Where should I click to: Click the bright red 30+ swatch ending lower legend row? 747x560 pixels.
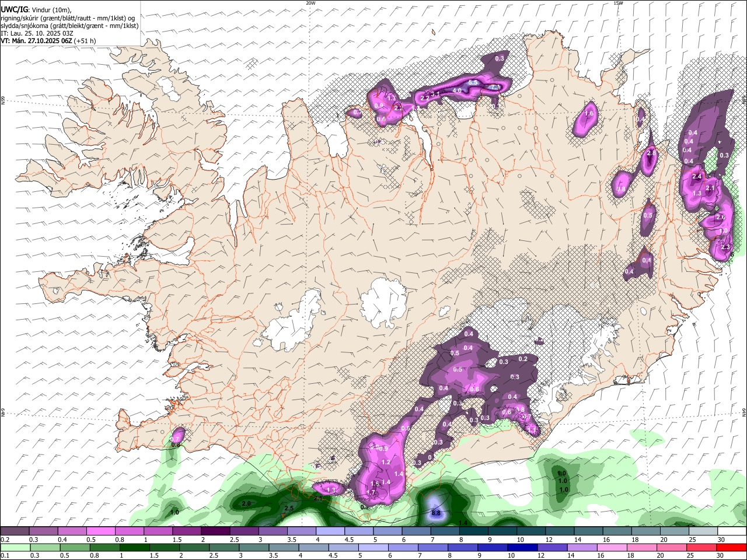[x=731, y=547]
